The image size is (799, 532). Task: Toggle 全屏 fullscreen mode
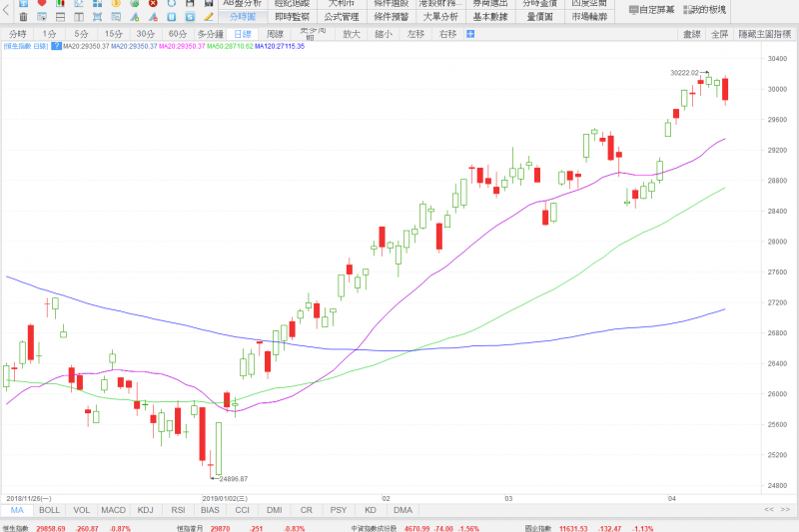pos(719,34)
